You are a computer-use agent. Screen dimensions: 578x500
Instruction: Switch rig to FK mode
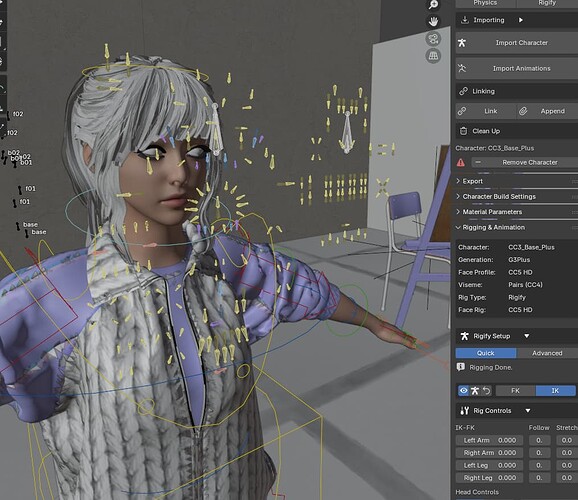click(515, 390)
